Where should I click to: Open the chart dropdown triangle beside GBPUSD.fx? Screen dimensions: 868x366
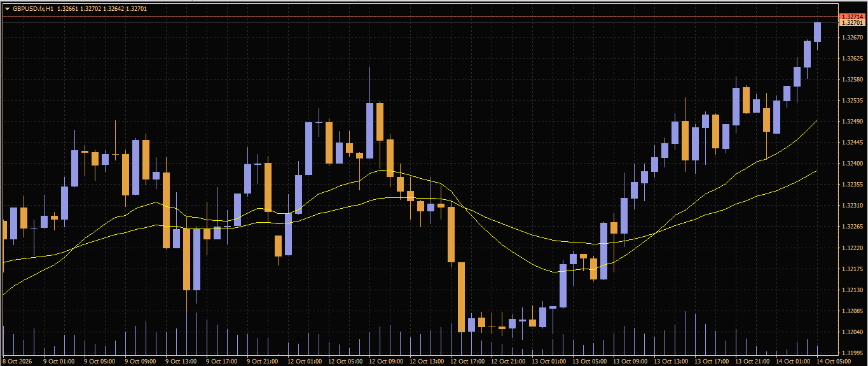click(7, 9)
